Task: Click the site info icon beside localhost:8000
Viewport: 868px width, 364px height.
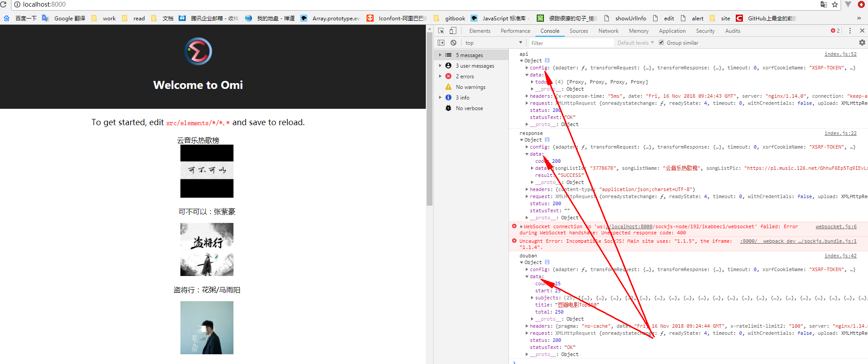Action: (x=17, y=4)
